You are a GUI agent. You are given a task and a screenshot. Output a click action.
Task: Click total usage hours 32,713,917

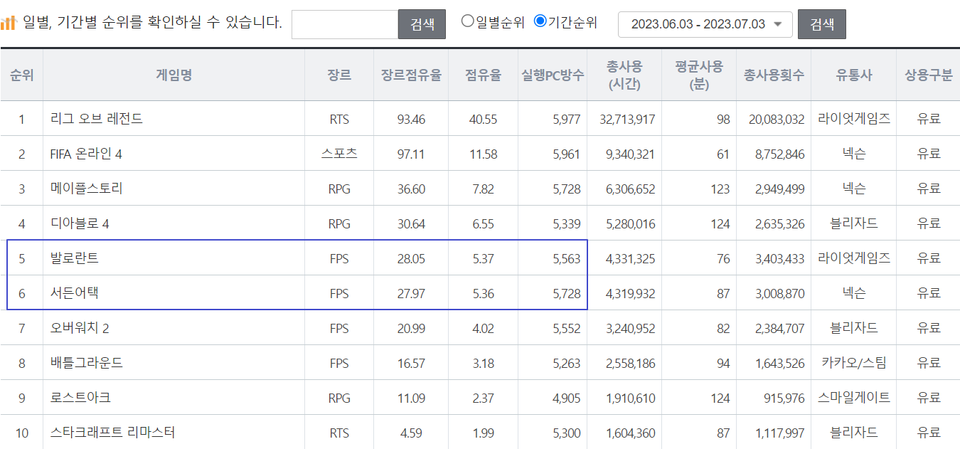(x=628, y=119)
